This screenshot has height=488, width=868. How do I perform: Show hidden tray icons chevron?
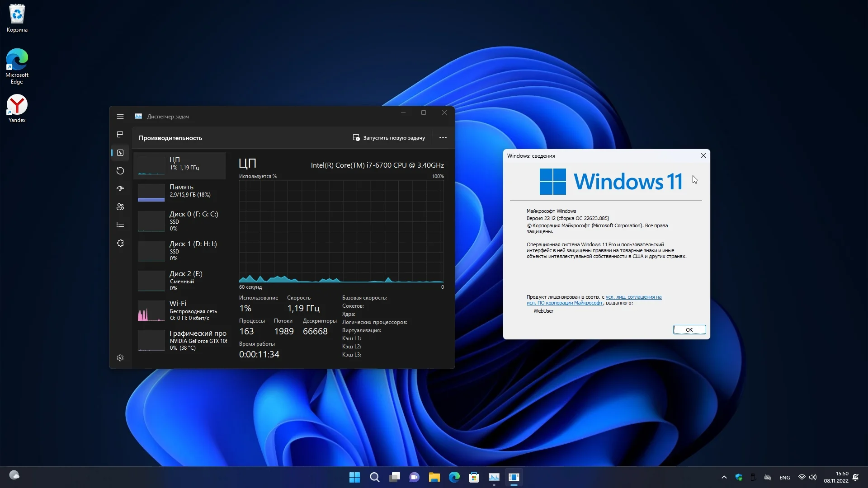pyautogui.click(x=724, y=477)
